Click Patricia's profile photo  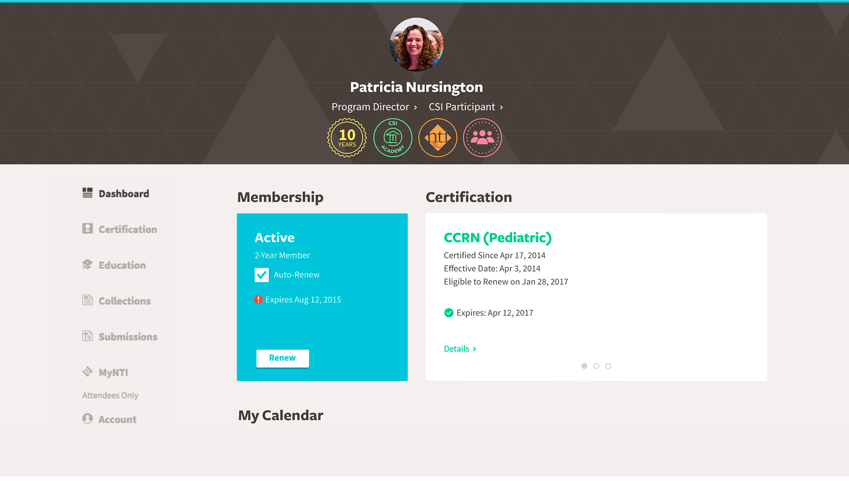pyautogui.click(x=416, y=45)
